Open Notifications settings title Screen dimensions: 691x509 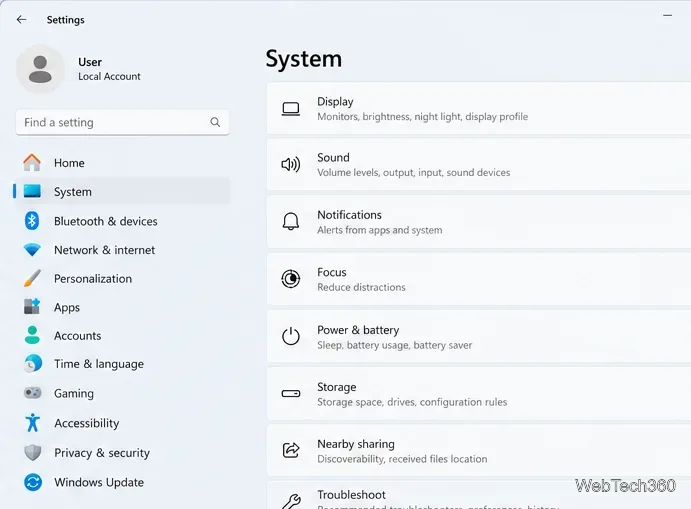(349, 215)
